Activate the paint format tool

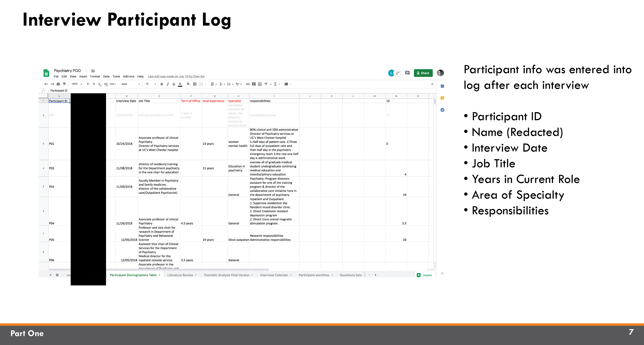pos(64,84)
